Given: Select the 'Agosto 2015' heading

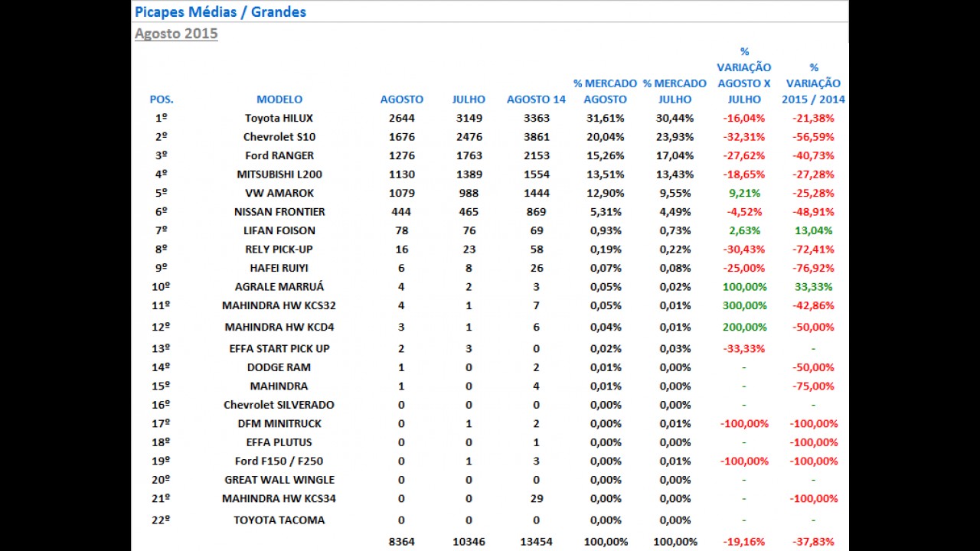Looking at the screenshot, I should pyautogui.click(x=176, y=34).
